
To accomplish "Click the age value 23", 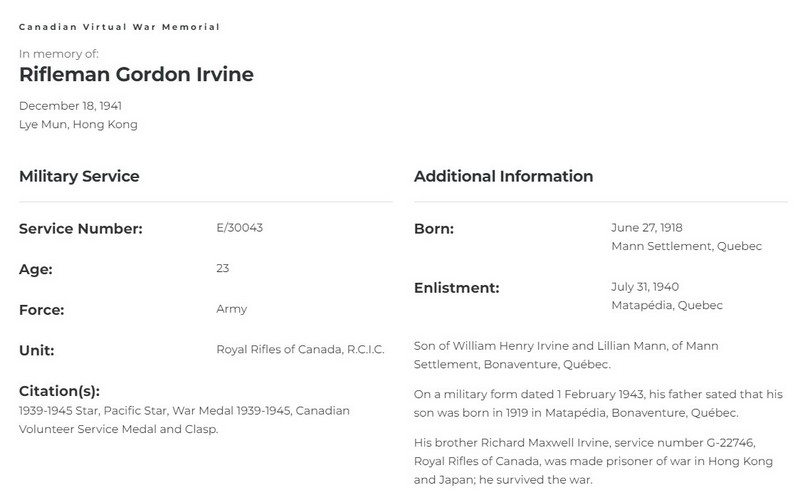I will 222,268.
